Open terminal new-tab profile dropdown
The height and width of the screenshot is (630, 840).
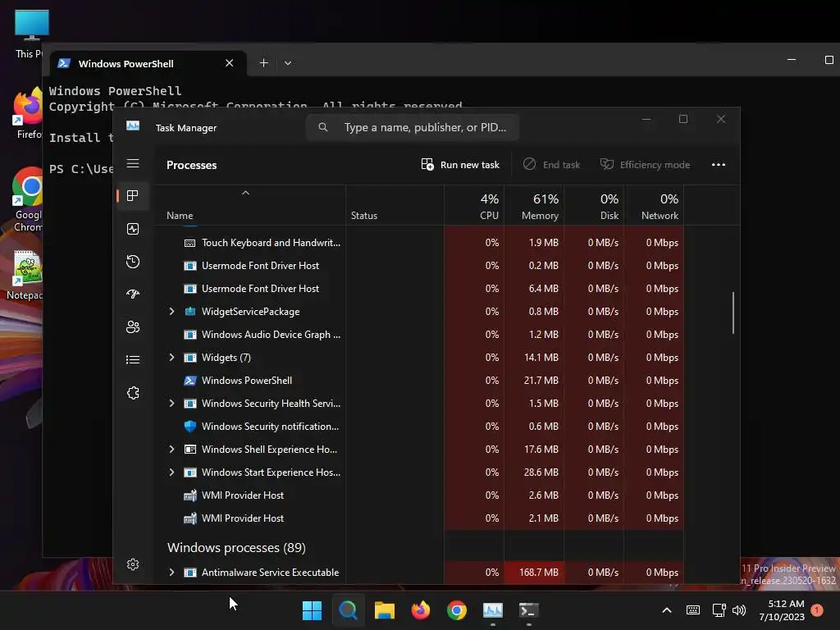[288, 62]
